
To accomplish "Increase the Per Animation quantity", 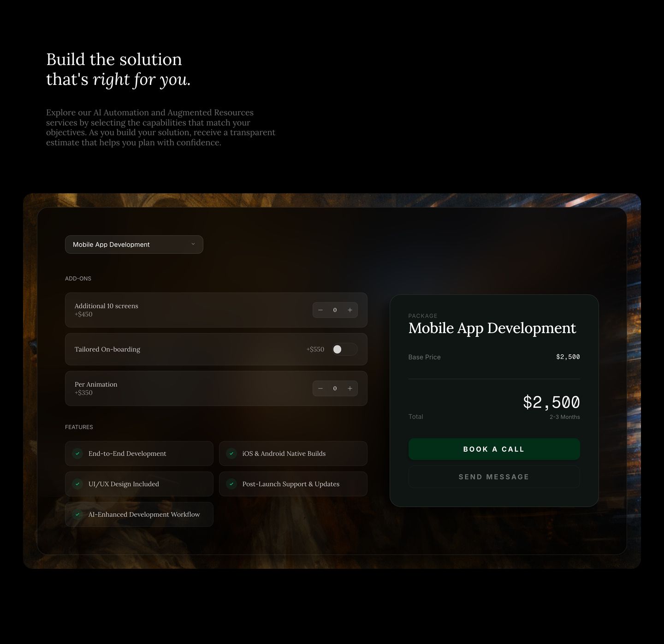I will [350, 388].
